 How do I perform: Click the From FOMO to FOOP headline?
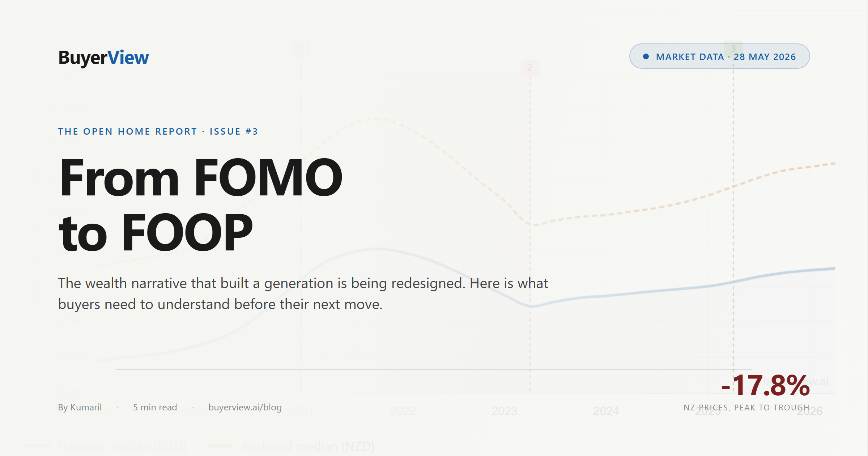point(200,204)
